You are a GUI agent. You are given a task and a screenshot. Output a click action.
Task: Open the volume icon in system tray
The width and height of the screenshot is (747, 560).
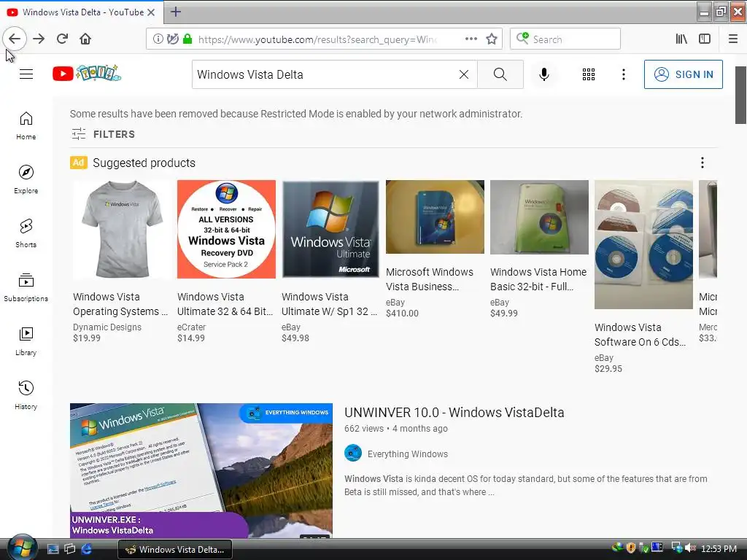(x=690, y=548)
